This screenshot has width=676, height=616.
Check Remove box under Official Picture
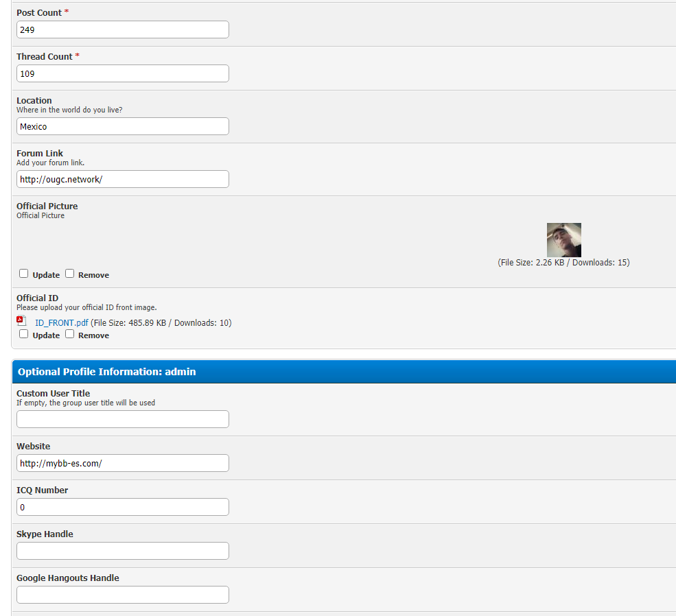[70, 274]
